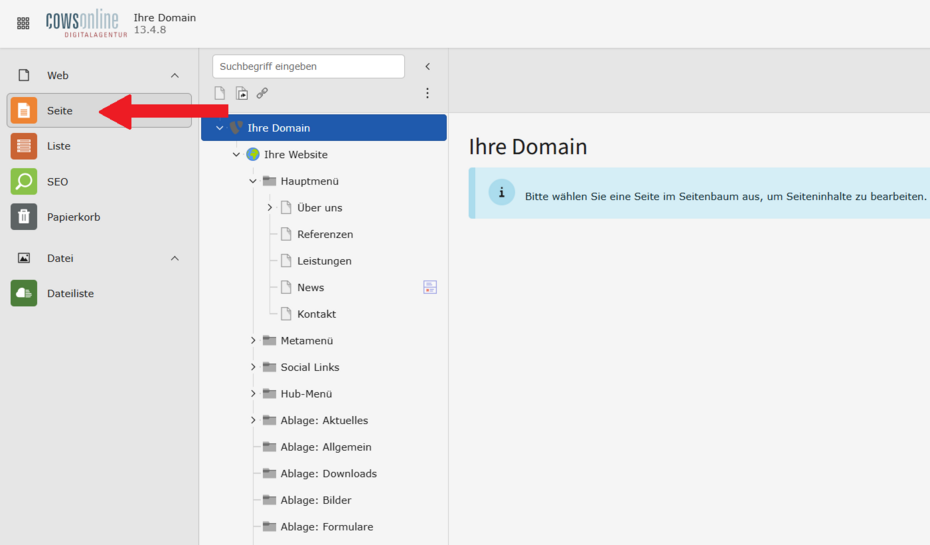930x545 pixels.
Task: Expand the Metamenü folder
Action: tap(253, 341)
